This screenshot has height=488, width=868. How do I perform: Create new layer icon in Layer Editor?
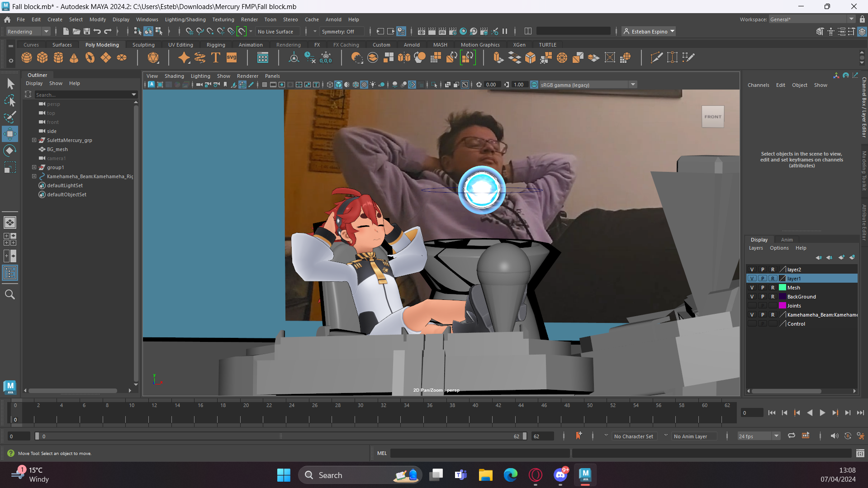[841, 257]
